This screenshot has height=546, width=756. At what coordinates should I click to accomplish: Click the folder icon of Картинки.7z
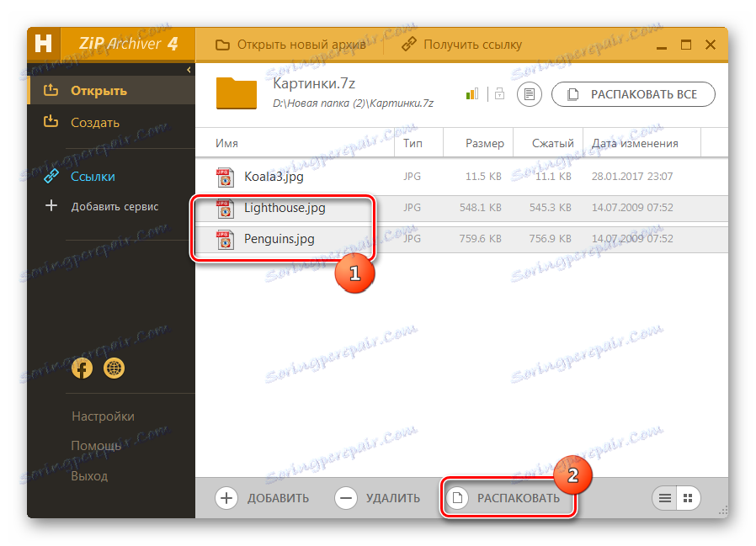tap(237, 93)
